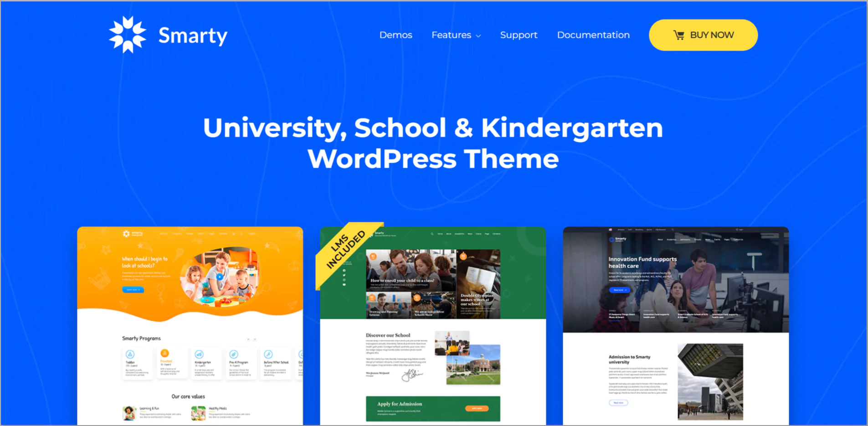Open the orange kindergarten demo thumbnail
868x426 pixels.
tap(190, 326)
